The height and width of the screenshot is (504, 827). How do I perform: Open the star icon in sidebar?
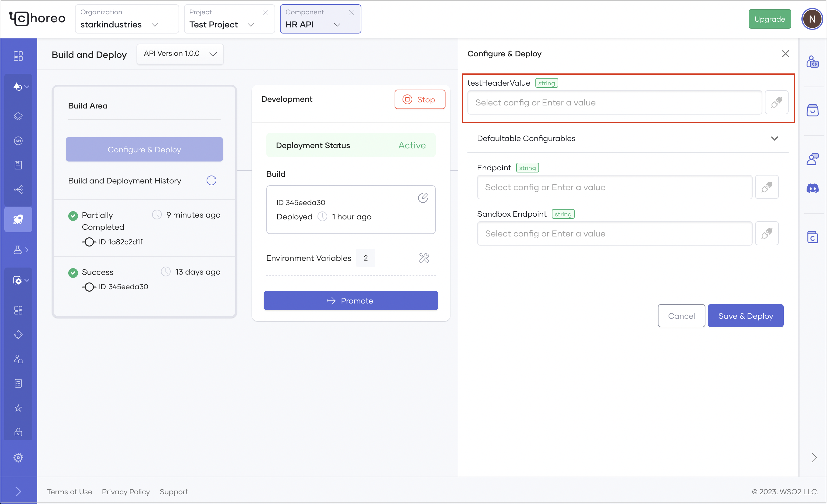[18, 408]
